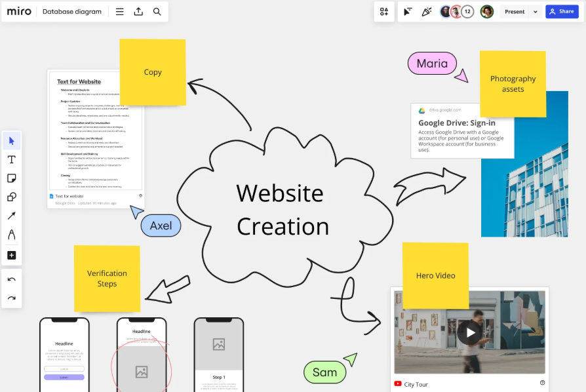586x392 pixels.
Task: Click the Undo arrow
Action: 12,279
